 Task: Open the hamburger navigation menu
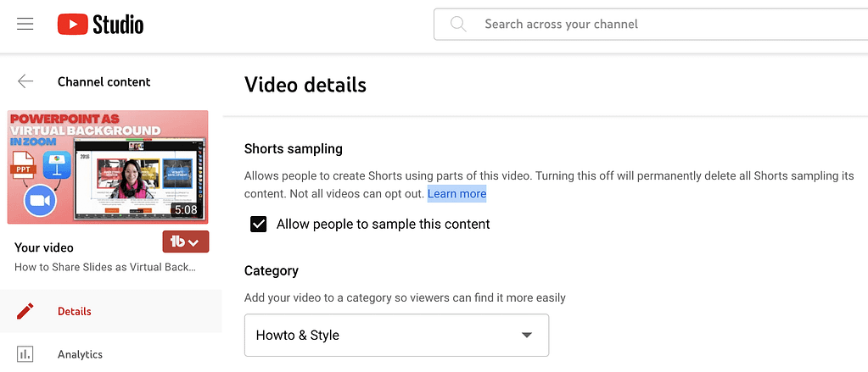25,24
